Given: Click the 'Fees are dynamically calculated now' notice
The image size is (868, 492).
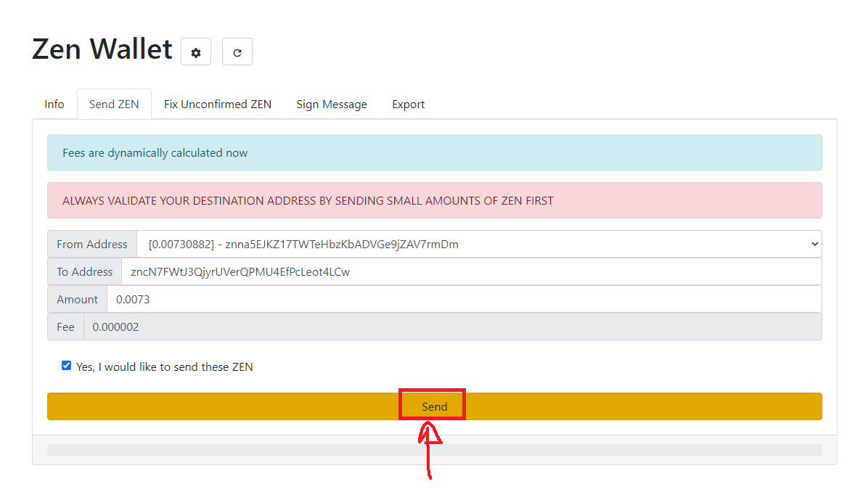Looking at the screenshot, I should point(435,152).
